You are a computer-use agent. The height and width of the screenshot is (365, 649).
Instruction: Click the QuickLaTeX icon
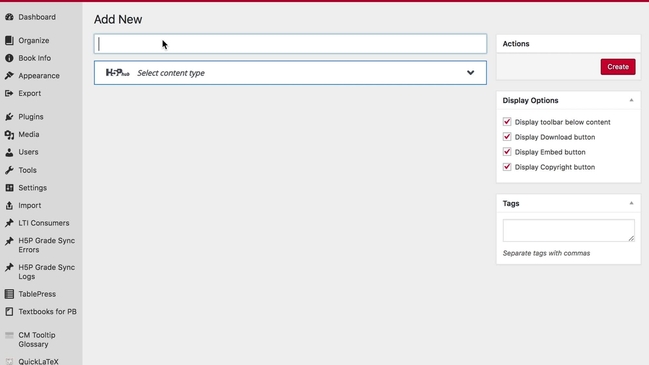pos(9,361)
